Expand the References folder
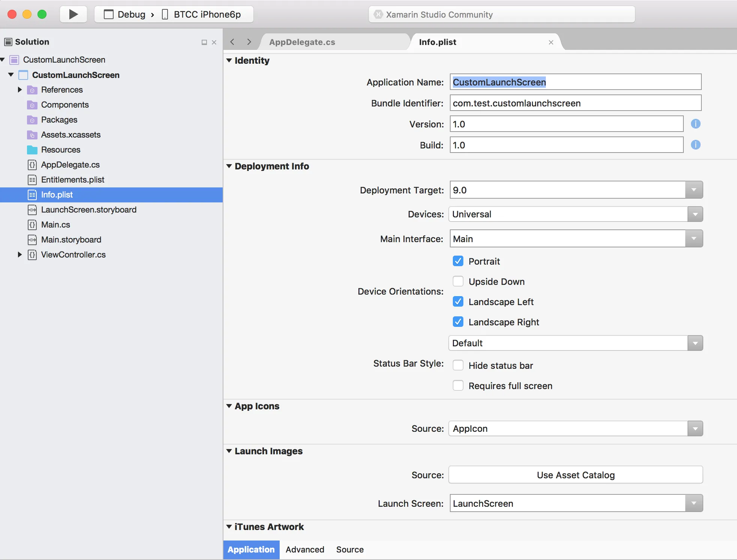 20,90
